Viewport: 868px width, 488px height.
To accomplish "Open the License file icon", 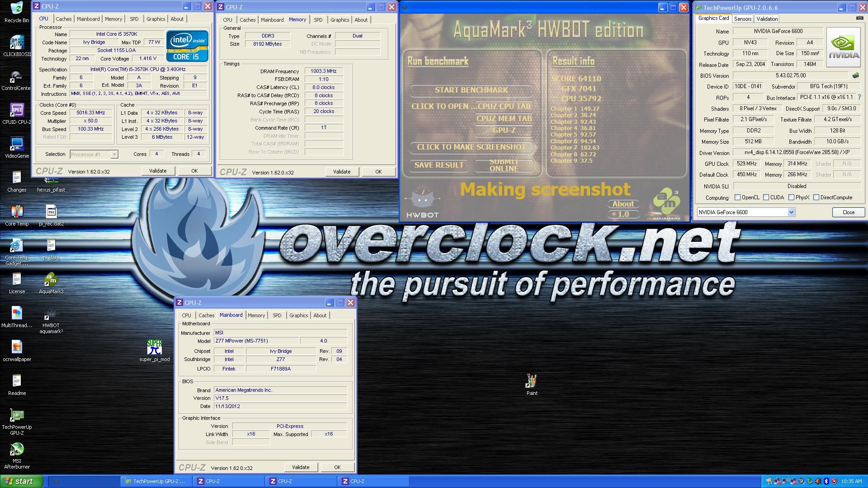I will [x=17, y=283].
